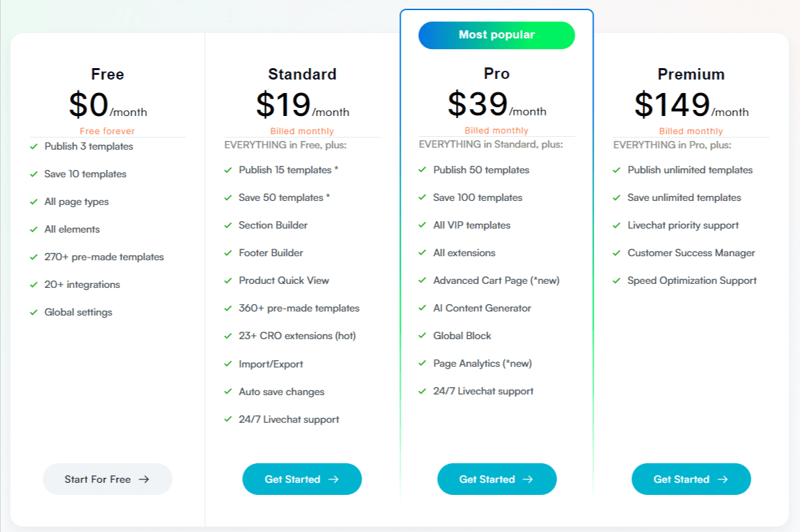The height and width of the screenshot is (532, 800).
Task: Select the Pro plan title
Action: 496,73
